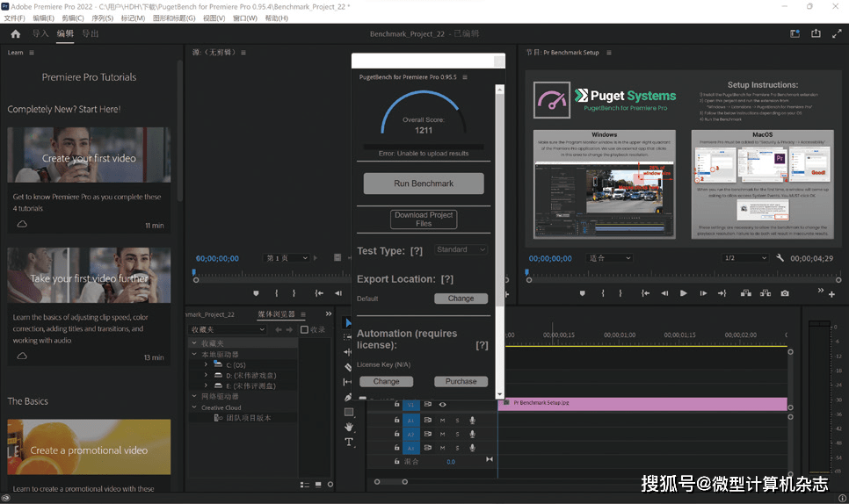
Task: Add marker in Source Monitor
Action: coord(256,293)
